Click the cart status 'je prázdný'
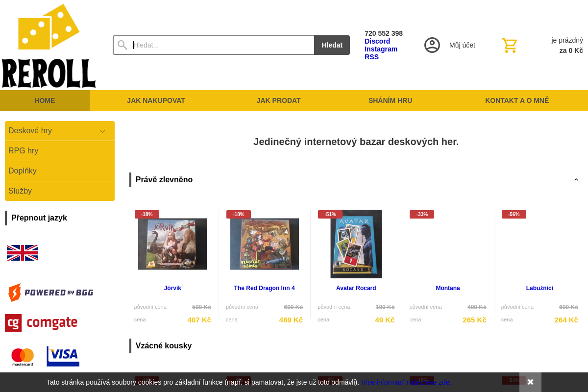 [x=567, y=40]
